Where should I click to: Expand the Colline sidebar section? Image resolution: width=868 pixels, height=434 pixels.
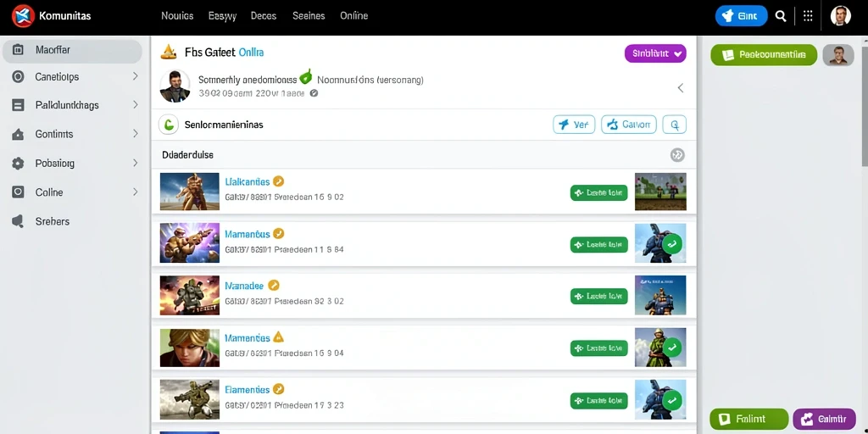135,192
